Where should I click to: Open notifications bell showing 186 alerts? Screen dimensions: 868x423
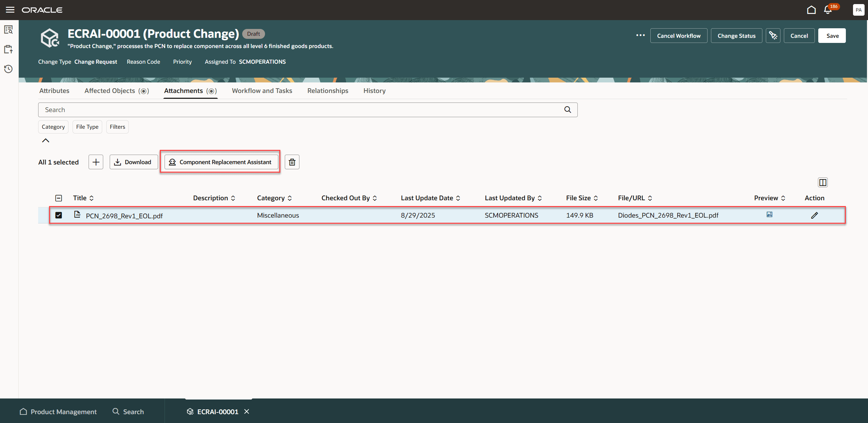pos(827,10)
